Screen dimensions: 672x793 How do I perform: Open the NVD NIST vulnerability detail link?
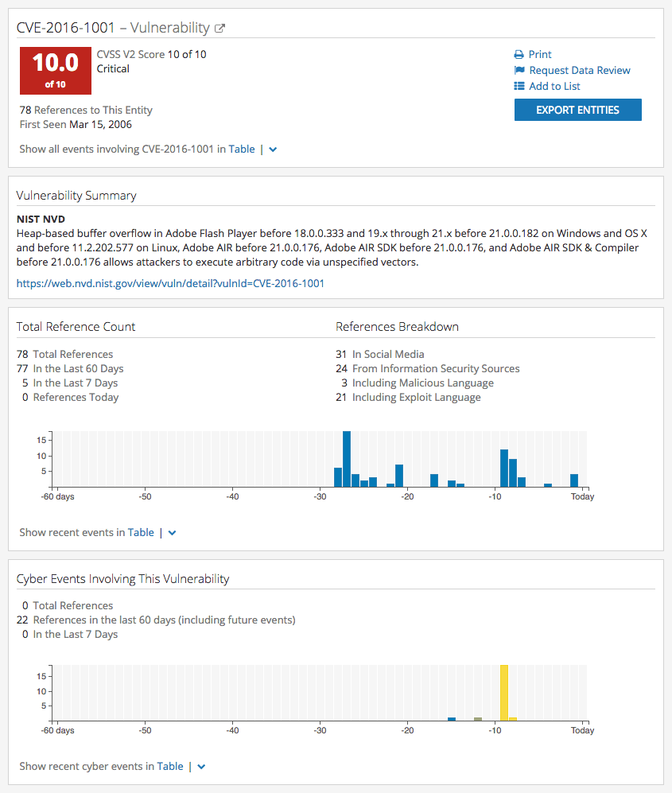[170, 283]
